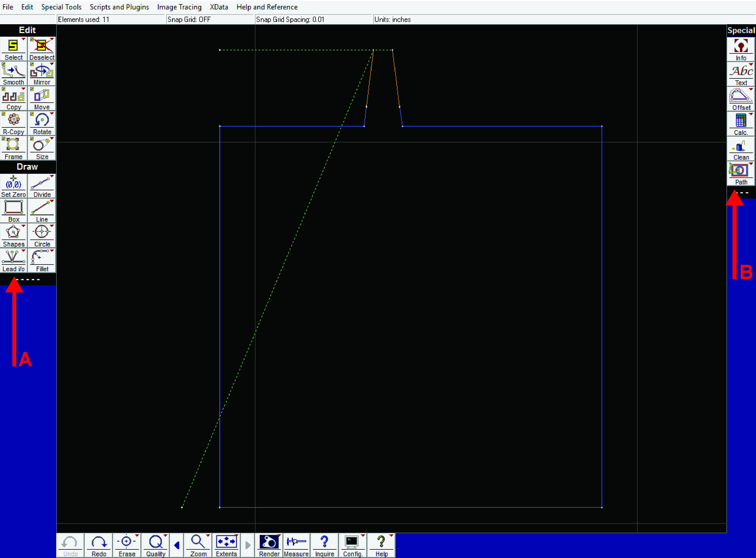Viewport: 756px width, 558px height.
Task: Expand Special toolbar dashed handle
Action: [742, 193]
